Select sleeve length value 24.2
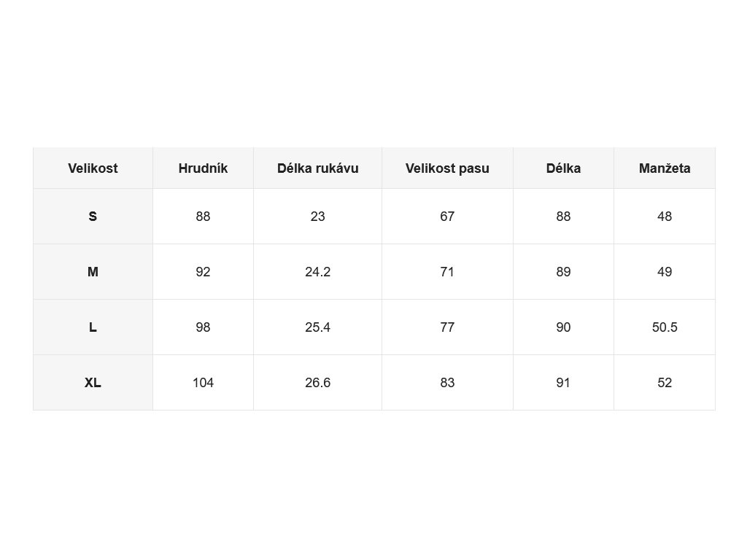Viewport: 747px width, 560px height. click(317, 272)
